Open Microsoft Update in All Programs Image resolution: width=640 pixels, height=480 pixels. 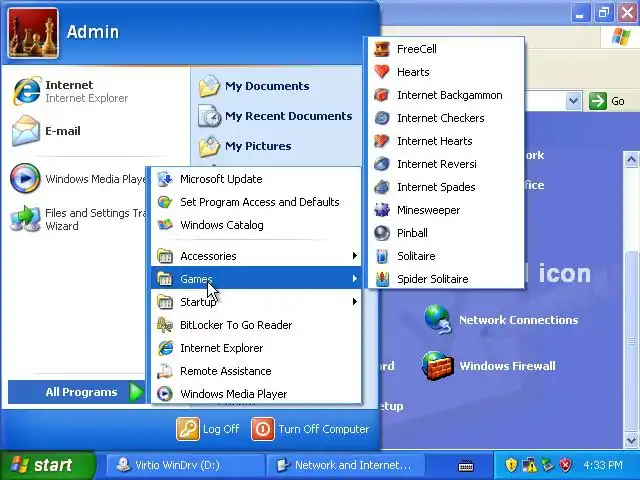256,179
